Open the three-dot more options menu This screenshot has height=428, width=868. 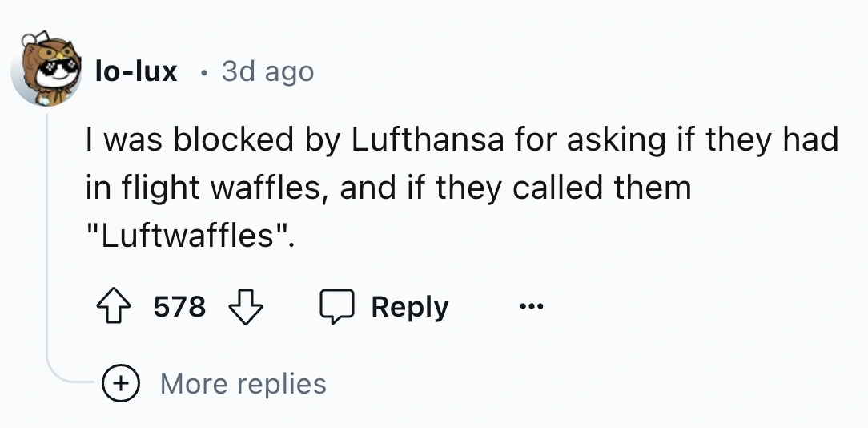[x=530, y=307]
